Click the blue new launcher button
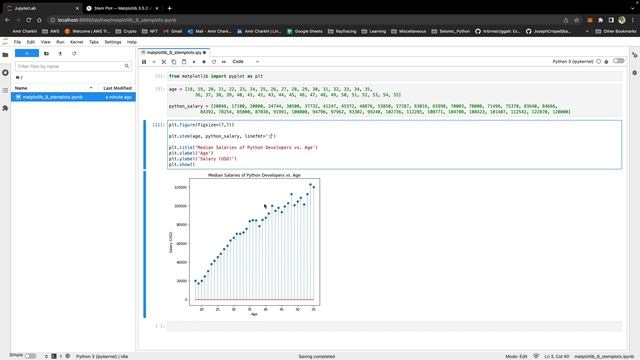 [x=27, y=53]
